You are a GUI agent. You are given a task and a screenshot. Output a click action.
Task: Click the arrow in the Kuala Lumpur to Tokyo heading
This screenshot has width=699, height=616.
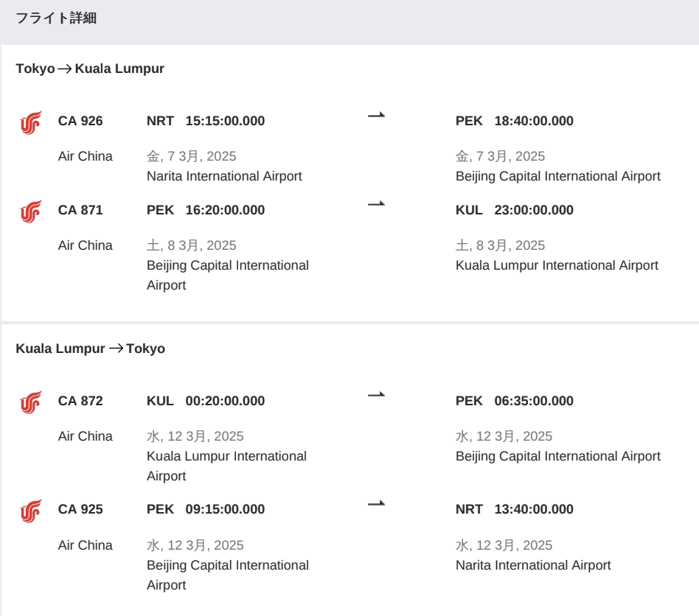click(116, 349)
